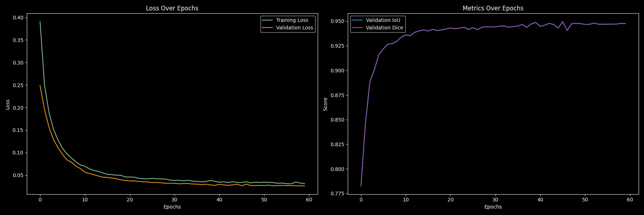This screenshot has height=215, width=644.
Task: Select the 'Validation Dice' legend text
Action: click(x=384, y=28)
